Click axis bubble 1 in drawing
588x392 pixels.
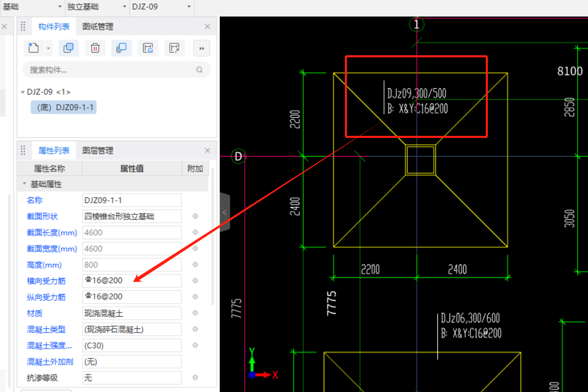pos(416,25)
